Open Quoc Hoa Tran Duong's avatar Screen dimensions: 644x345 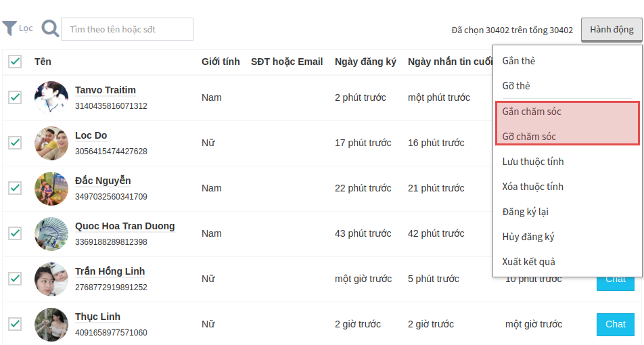point(51,234)
